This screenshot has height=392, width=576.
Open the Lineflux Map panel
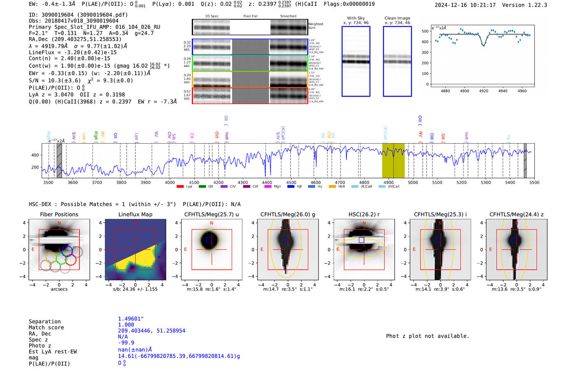[x=135, y=249]
